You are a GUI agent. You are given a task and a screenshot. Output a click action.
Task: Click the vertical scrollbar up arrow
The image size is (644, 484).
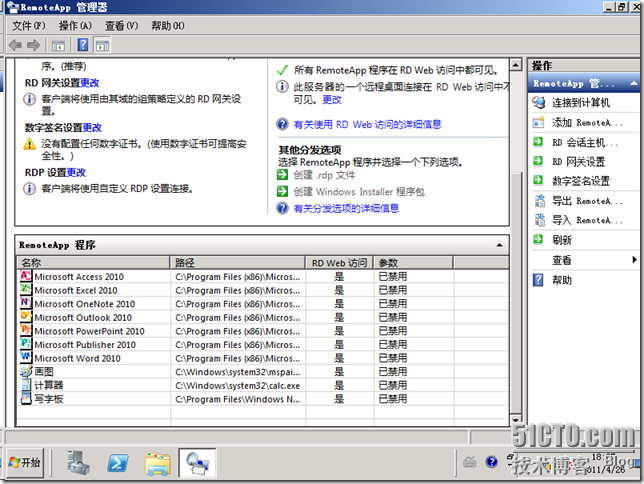[x=515, y=65]
